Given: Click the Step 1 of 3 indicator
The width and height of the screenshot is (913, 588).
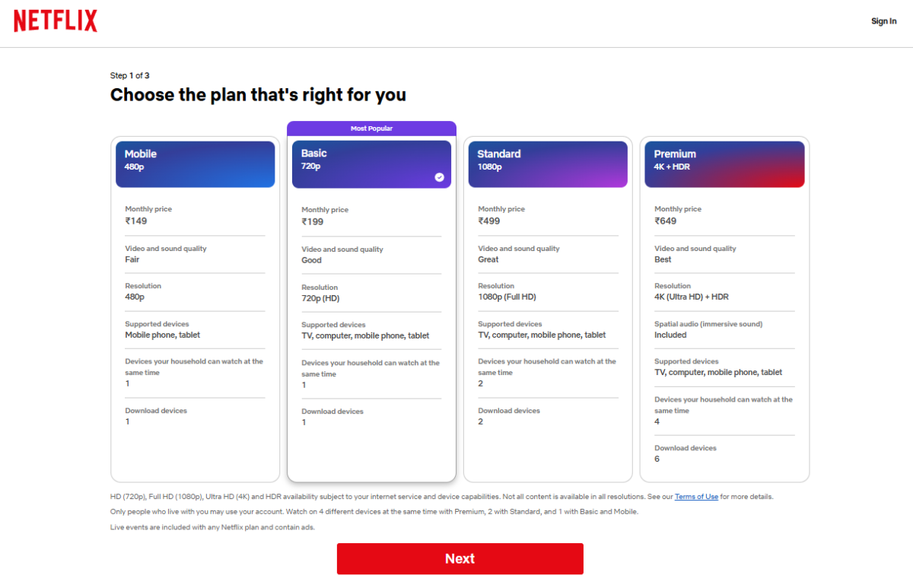Looking at the screenshot, I should pyautogui.click(x=129, y=75).
